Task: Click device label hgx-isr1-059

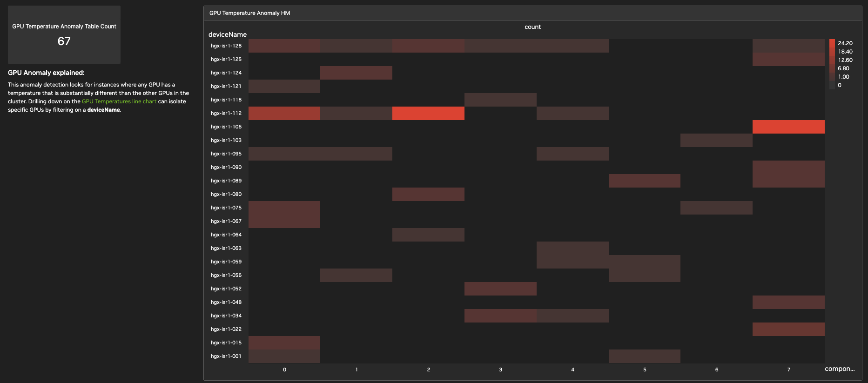Action: tap(226, 262)
